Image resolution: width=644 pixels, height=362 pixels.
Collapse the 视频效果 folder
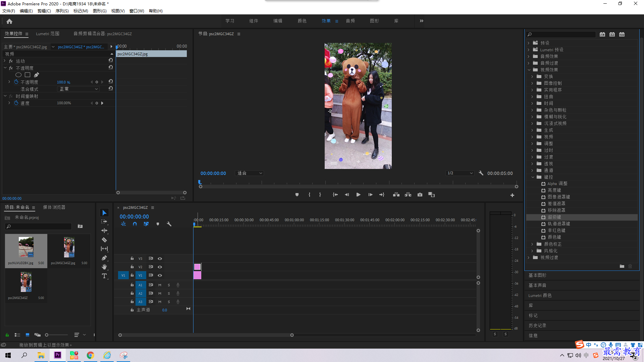[529, 70]
